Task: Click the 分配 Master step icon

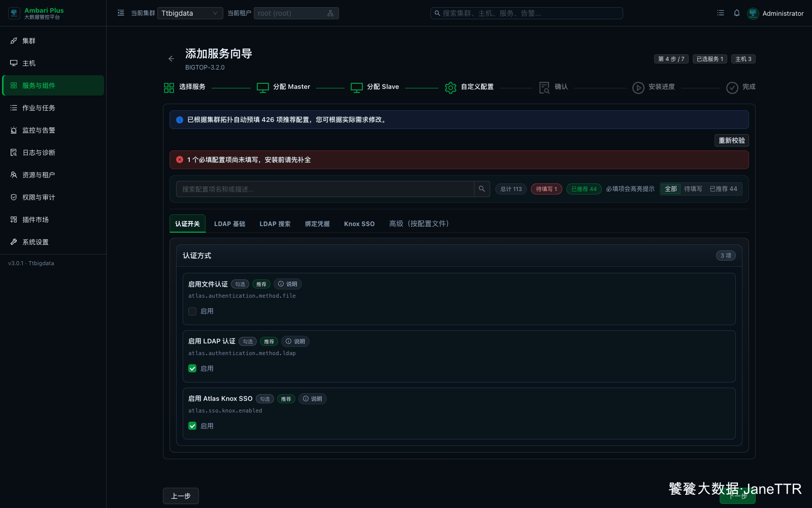Action: pos(263,87)
